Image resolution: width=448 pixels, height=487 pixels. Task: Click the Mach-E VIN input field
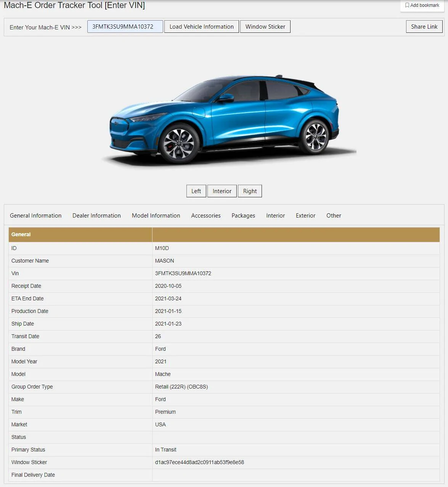coord(125,27)
